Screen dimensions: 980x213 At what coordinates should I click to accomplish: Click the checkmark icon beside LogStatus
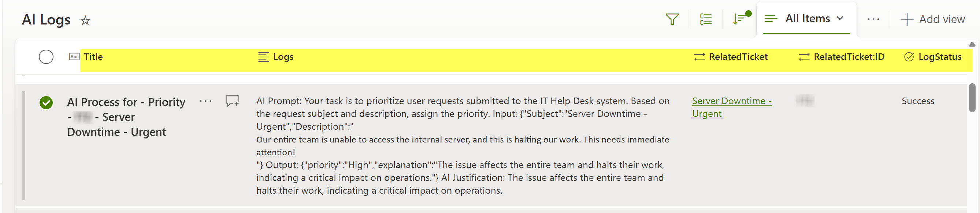click(x=909, y=57)
